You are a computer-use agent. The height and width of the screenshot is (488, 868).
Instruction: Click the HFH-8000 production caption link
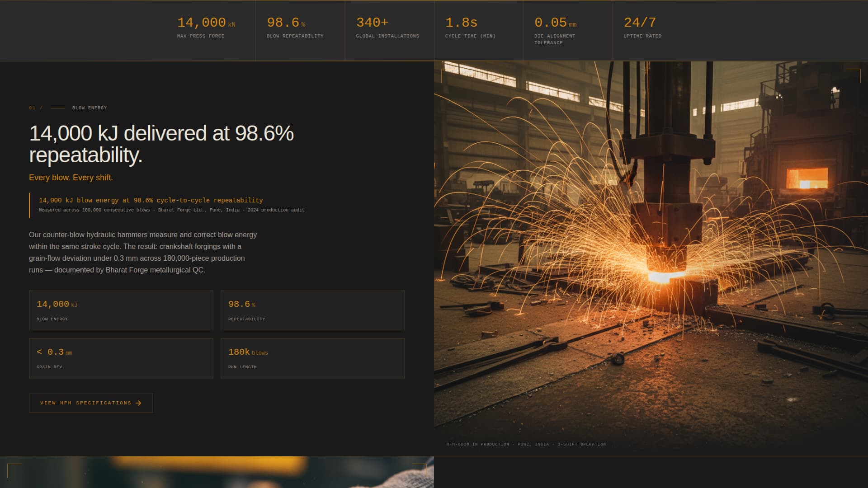[x=526, y=444]
